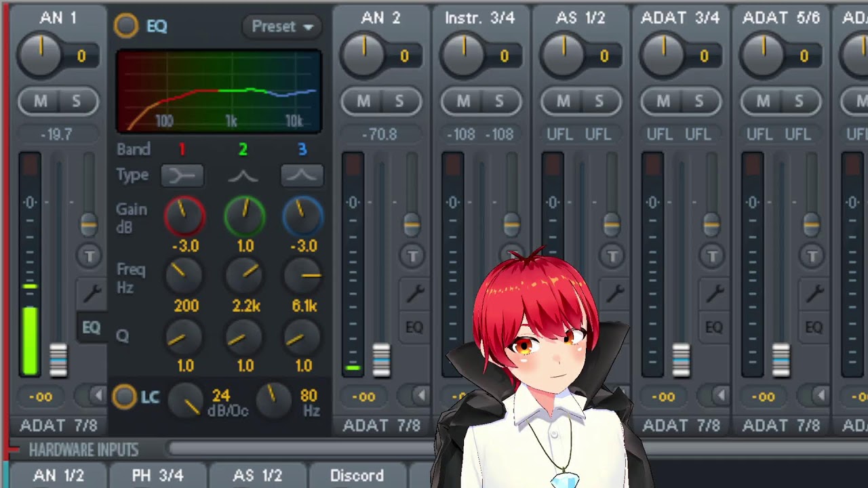Click the ADAT 5/6 Trim T button
This screenshot has width=868, height=488.
[x=812, y=255]
